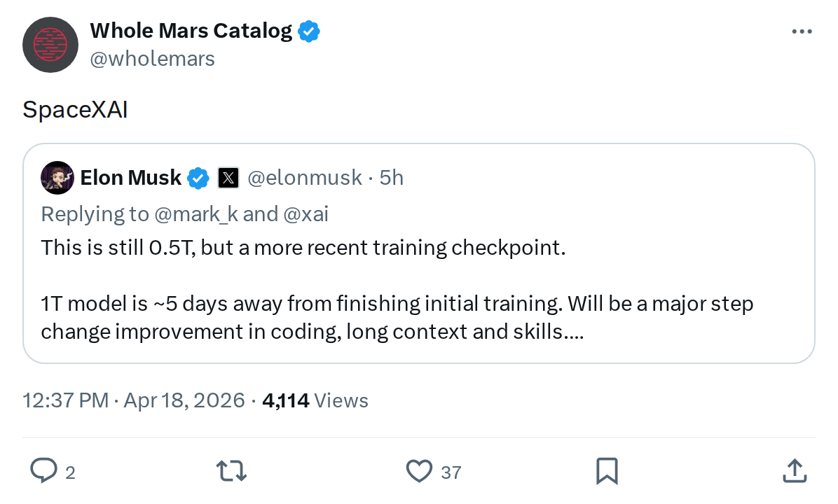The width and height of the screenshot is (838, 504).
Task: Open the share menu via upload icon
Action: pos(795,472)
